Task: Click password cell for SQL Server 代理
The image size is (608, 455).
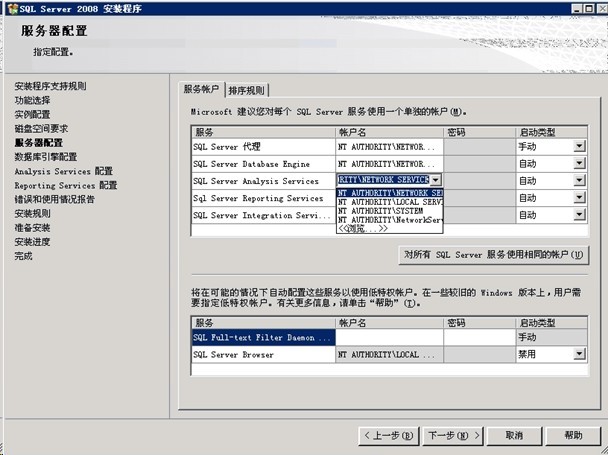Action: click(x=480, y=147)
